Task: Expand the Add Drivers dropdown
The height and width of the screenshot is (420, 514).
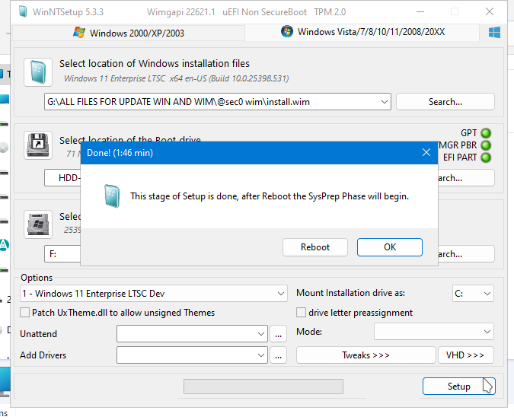Action: tap(261, 355)
